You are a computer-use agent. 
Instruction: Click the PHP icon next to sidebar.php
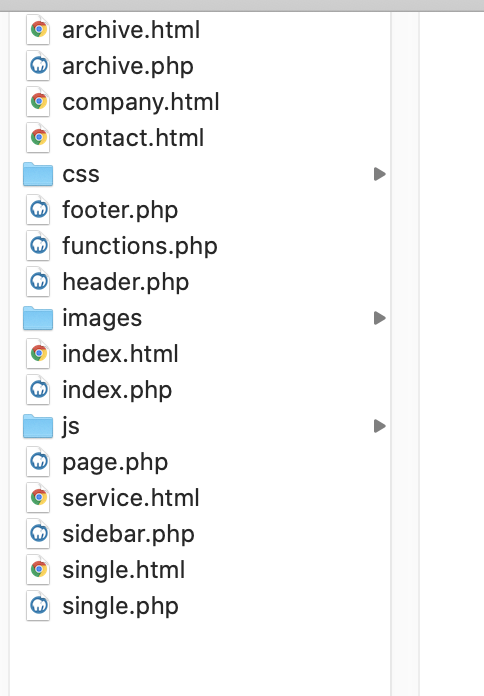pos(38,534)
